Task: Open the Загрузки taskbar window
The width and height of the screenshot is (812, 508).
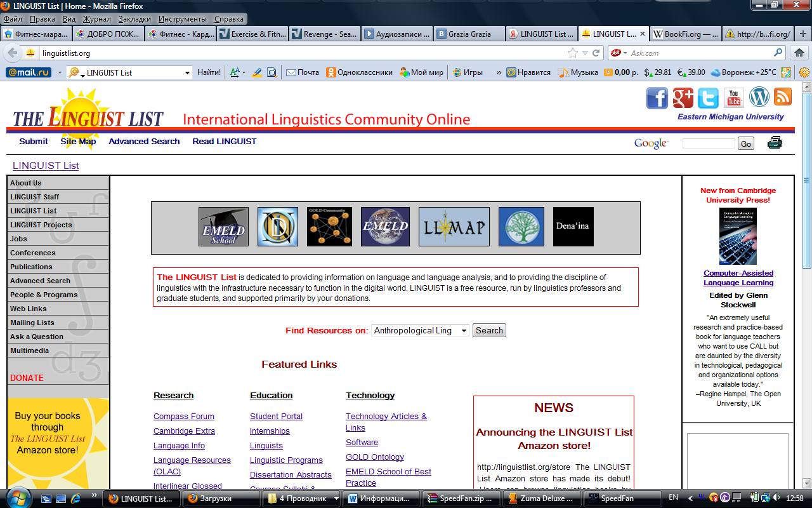Action: point(221,498)
